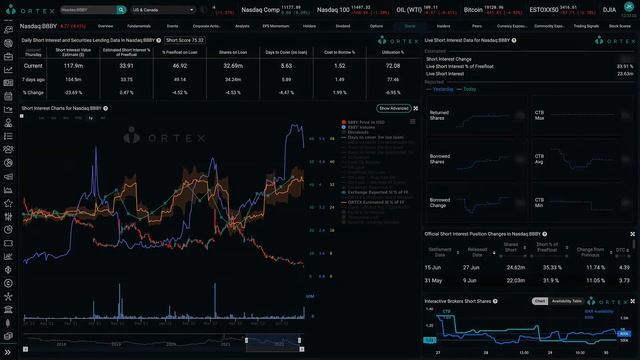Click the navigator left range handle

click(x=246, y=340)
